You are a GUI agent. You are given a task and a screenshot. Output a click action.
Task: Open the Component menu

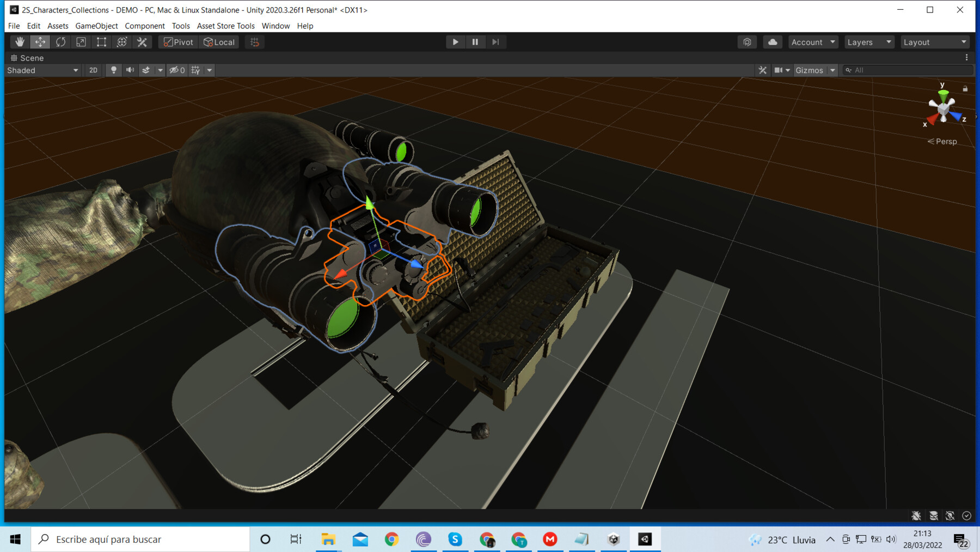tap(145, 26)
